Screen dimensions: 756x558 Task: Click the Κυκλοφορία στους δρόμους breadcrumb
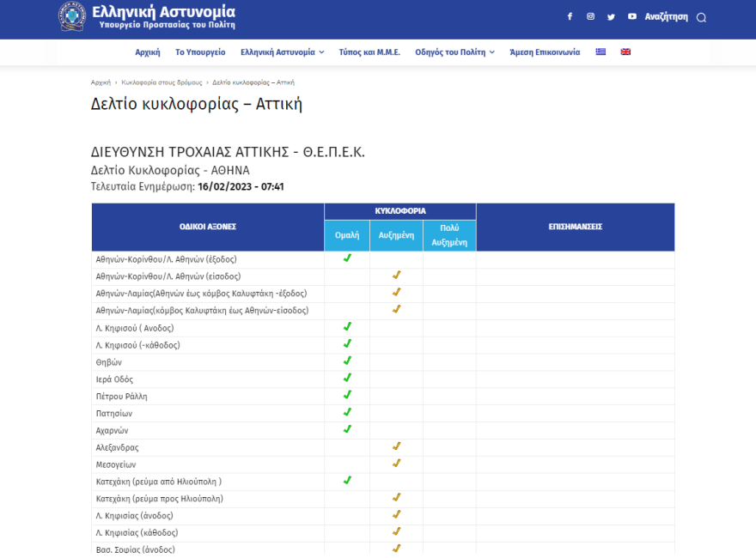pyautogui.click(x=162, y=82)
